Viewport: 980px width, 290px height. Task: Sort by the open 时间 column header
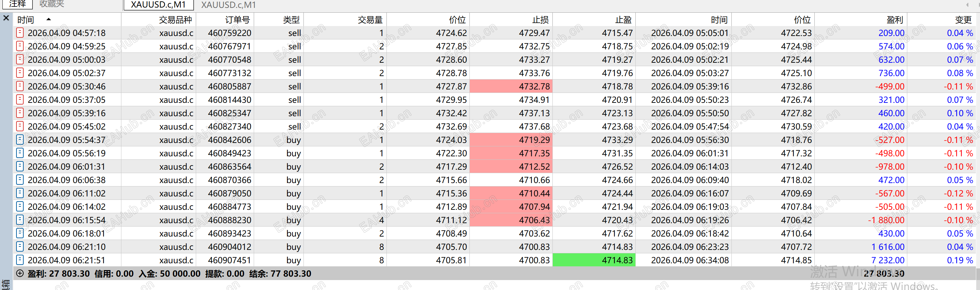point(67,20)
